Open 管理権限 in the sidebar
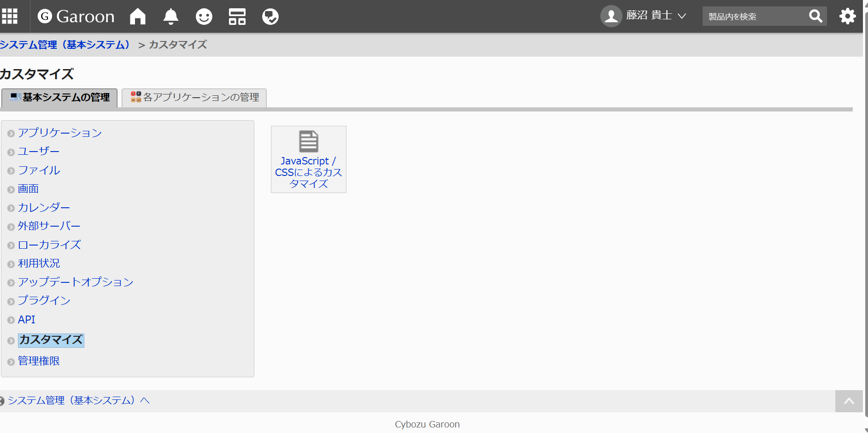The height and width of the screenshot is (433, 868). pyautogui.click(x=39, y=361)
